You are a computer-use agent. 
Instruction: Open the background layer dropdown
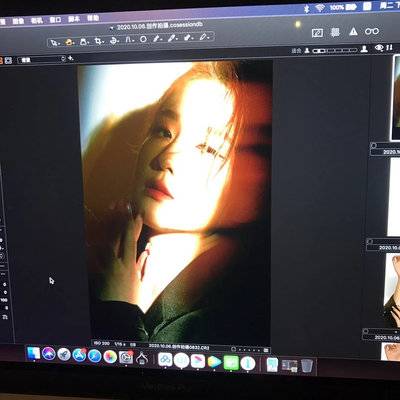pyautogui.click(x=42, y=60)
